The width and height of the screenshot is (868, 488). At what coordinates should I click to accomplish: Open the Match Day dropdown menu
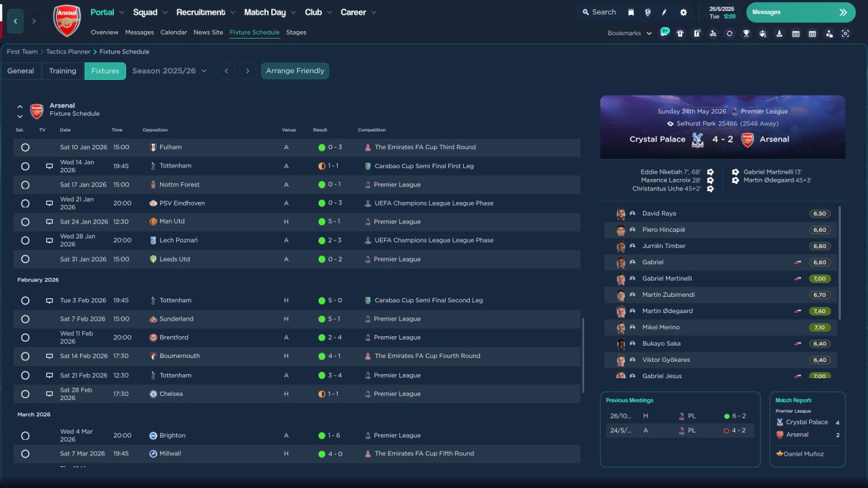point(270,12)
